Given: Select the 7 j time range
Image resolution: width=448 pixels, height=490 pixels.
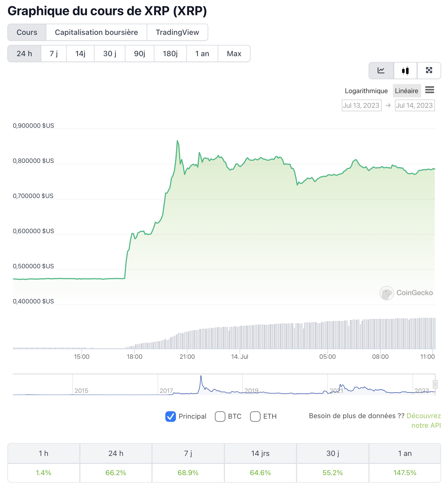Looking at the screenshot, I should coord(54,54).
